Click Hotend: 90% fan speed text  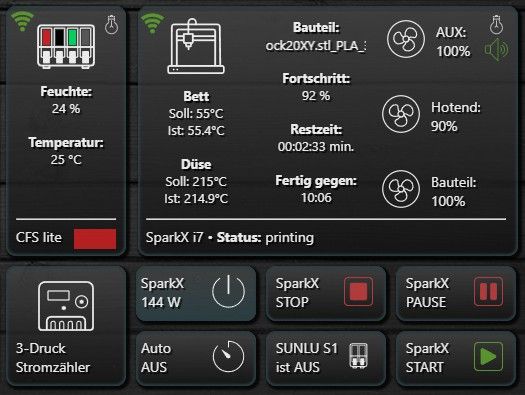(x=456, y=117)
